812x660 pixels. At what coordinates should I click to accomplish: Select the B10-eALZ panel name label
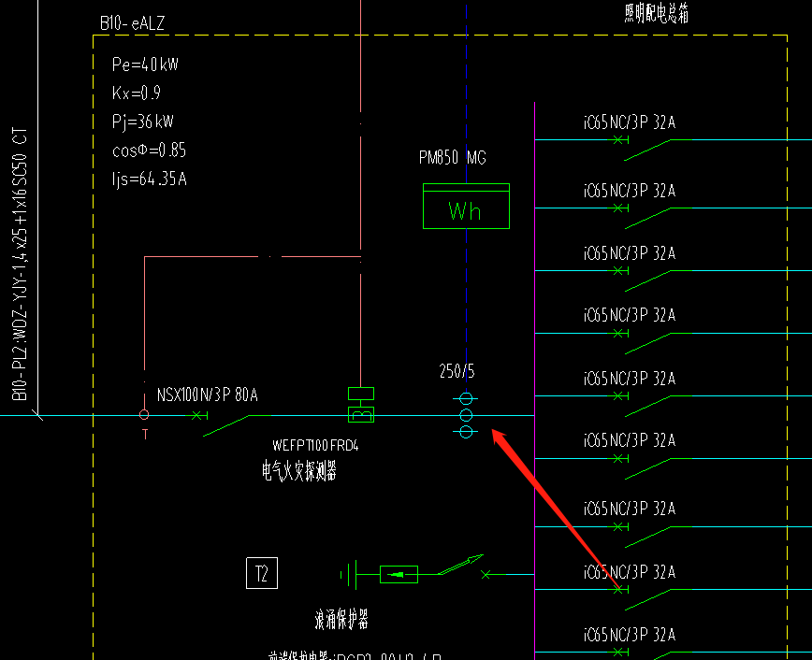(132, 23)
